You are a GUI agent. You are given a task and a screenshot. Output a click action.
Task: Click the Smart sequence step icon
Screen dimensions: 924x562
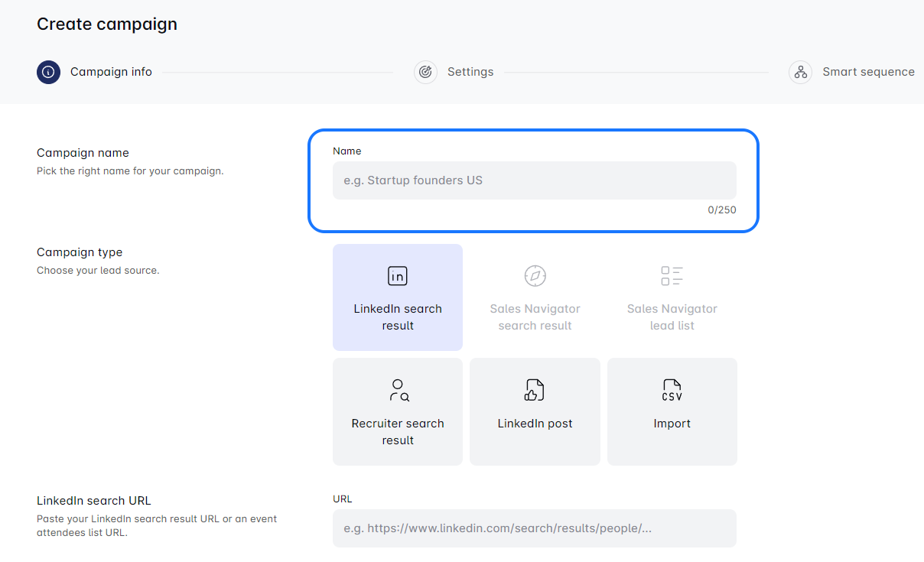(800, 72)
